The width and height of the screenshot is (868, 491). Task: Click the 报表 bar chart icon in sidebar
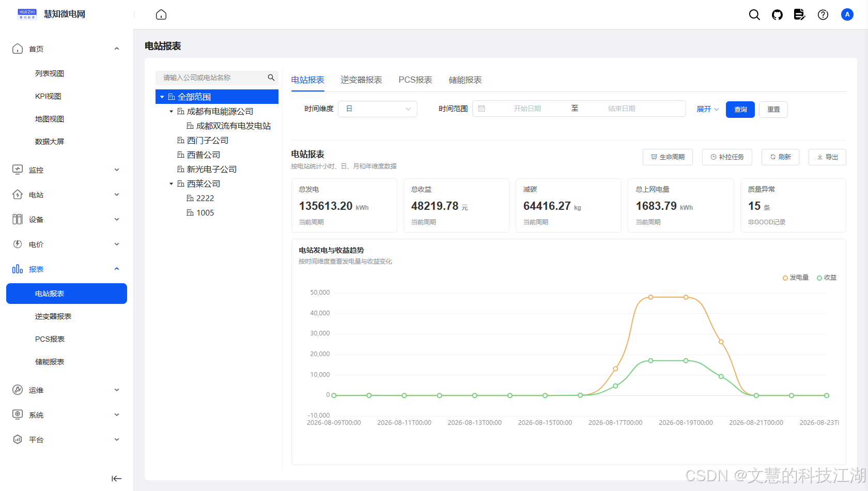[x=18, y=269]
